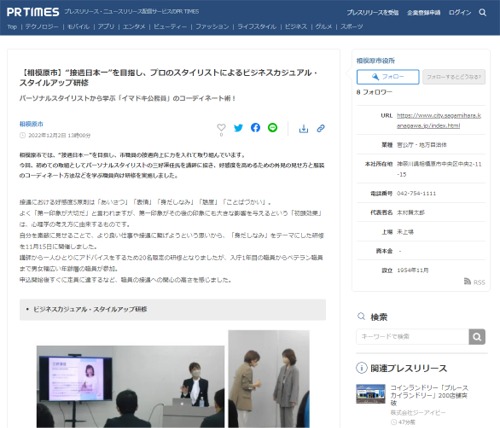Click the キーワードで検索 input field
The width and height of the screenshot is (500, 428).
point(412,337)
